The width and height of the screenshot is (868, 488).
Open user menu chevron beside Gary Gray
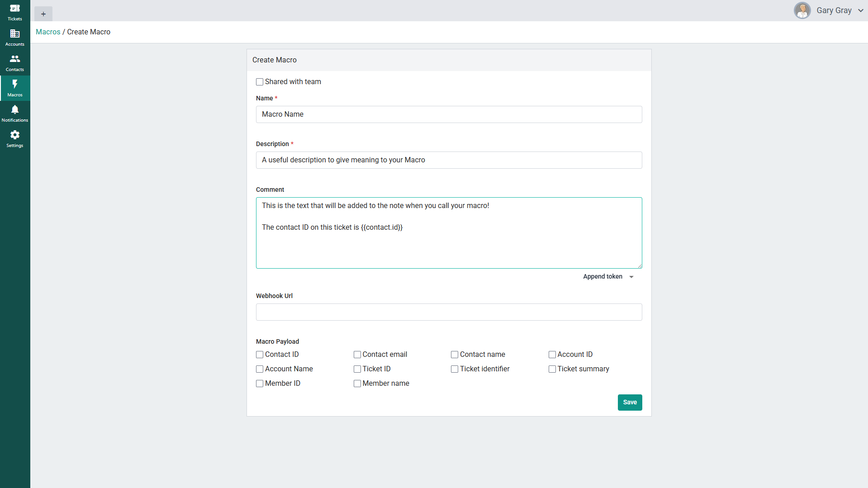point(860,10)
